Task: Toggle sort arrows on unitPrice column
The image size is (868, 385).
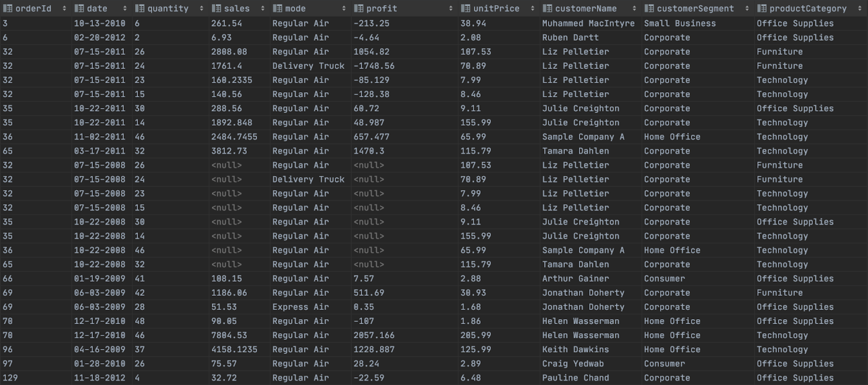Action: coord(533,9)
